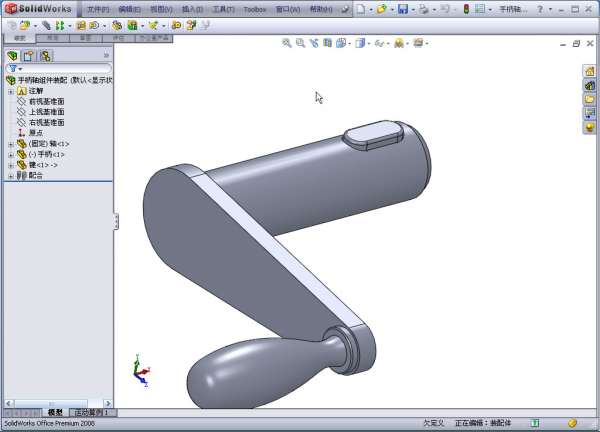Switch to the PropertyManager tab icon

[x=28, y=56]
